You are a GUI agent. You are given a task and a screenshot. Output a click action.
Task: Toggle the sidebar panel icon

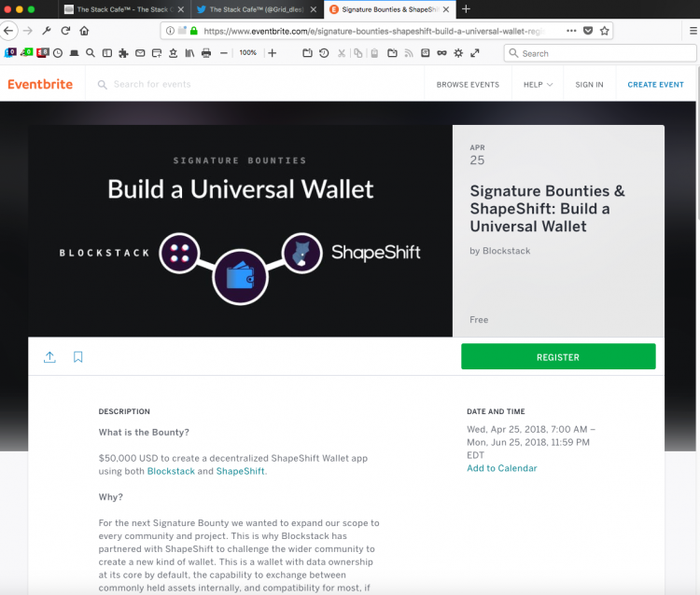pyautogui.click(x=107, y=53)
